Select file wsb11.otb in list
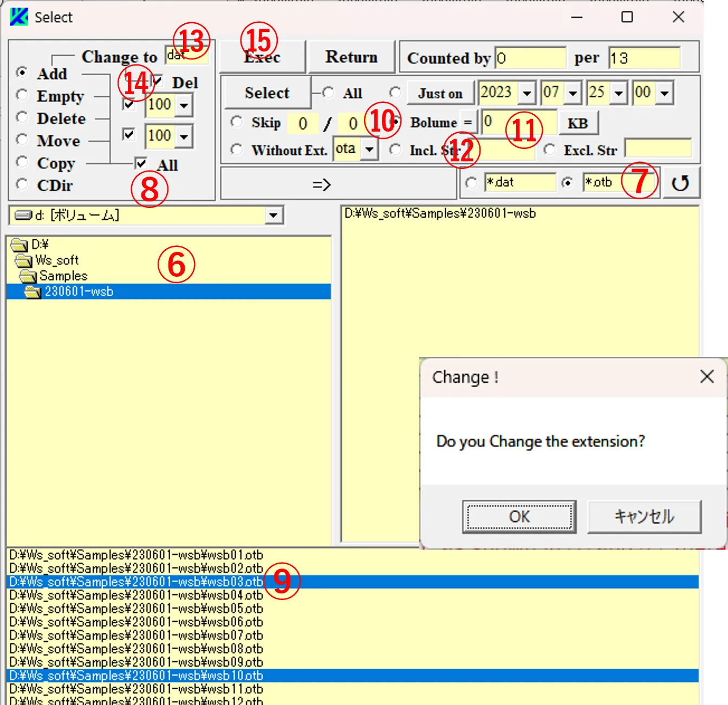 353,689
